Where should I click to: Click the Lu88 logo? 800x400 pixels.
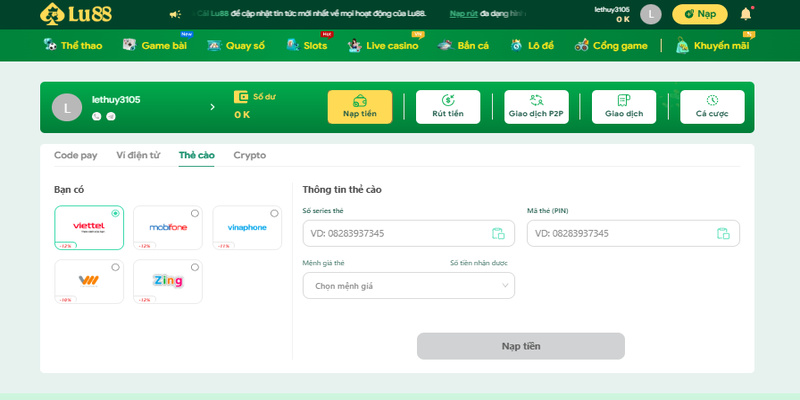click(x=76, y=14)
